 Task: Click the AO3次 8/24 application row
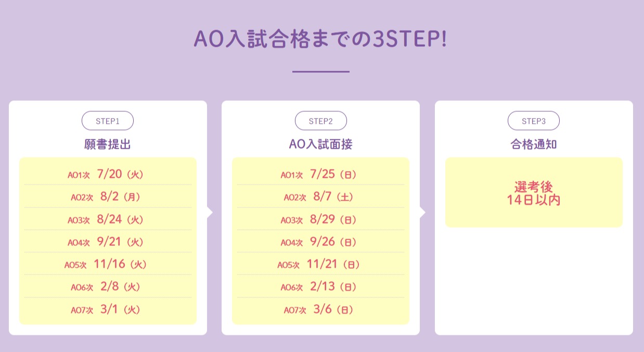[108, 219]
